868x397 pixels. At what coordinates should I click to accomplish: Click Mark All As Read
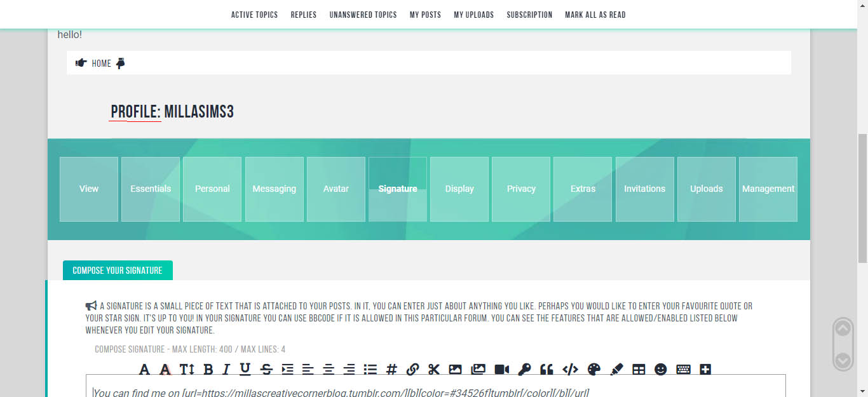coord(595,15)
